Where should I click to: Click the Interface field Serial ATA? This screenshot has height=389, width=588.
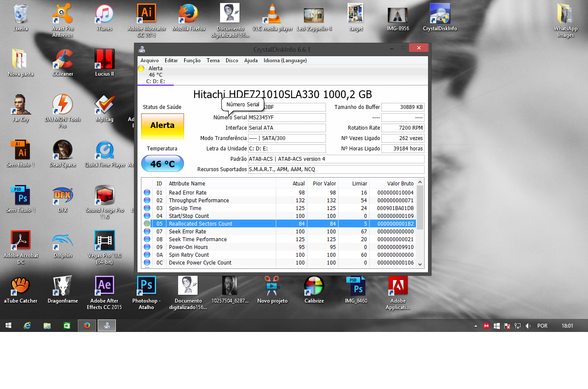(287, 128)
